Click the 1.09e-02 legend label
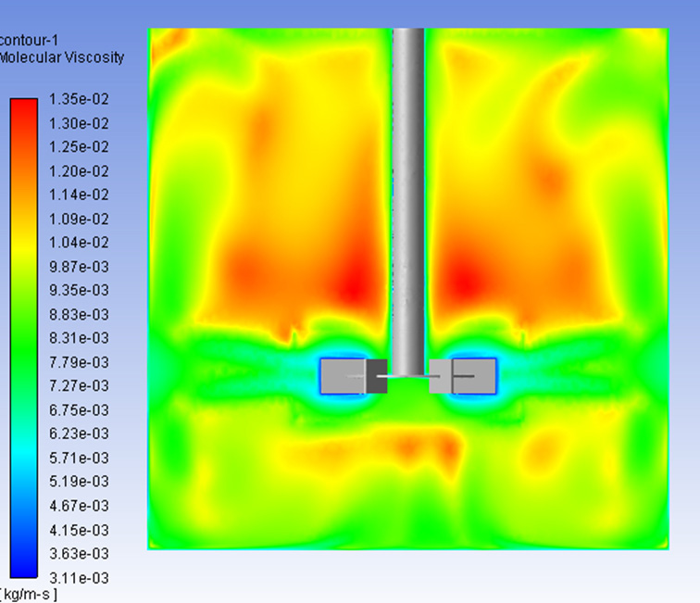 point(79,219)
